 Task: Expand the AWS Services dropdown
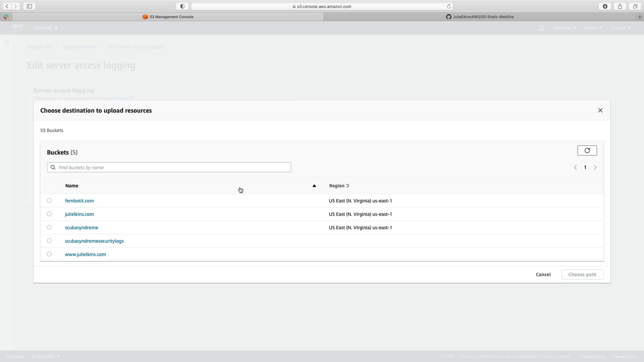(x=46, y=28)
